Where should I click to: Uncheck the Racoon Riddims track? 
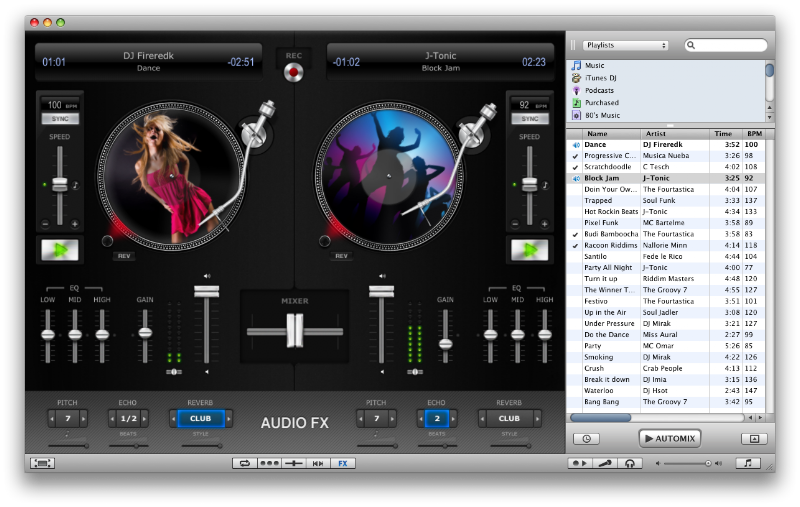coord(576,246)
